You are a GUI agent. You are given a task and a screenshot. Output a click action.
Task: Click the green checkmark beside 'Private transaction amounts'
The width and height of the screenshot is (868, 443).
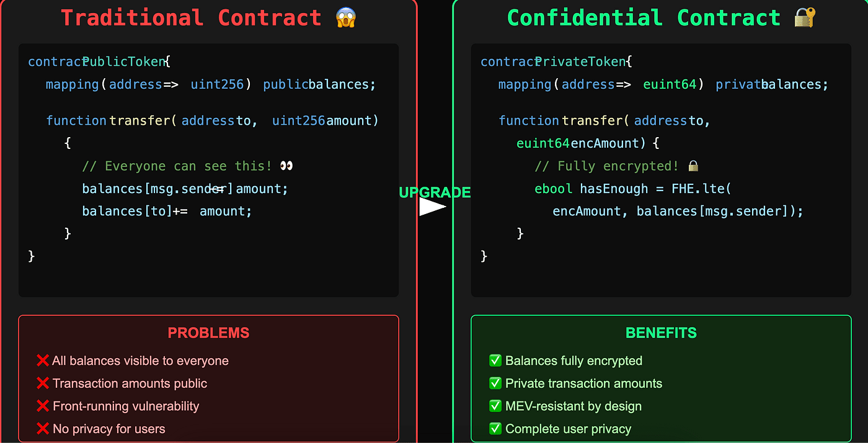(x=495, y=383)
